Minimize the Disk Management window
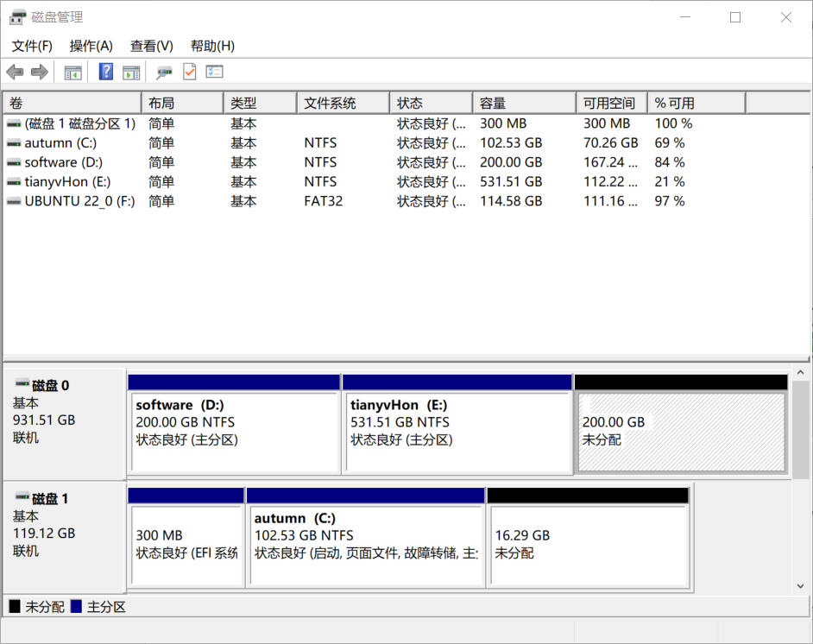Image resolution: width=813 pixels, height=644 pixels. [x=685, y=17]
